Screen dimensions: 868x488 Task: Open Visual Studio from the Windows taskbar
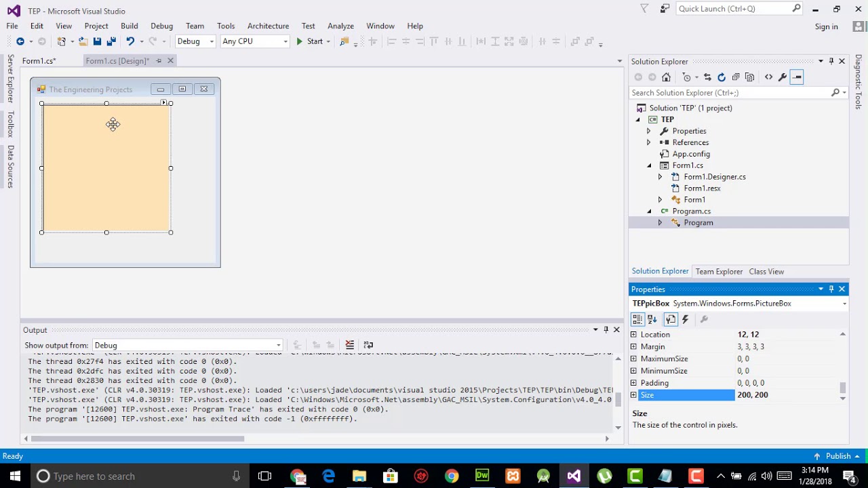click(x=574, y=476)
